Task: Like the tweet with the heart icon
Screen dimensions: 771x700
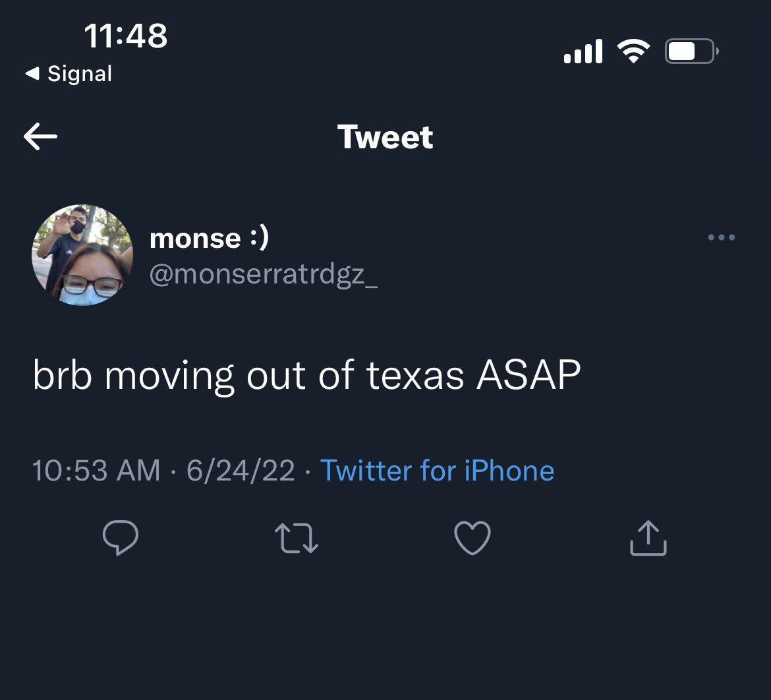Action: (x=472, y=538)
